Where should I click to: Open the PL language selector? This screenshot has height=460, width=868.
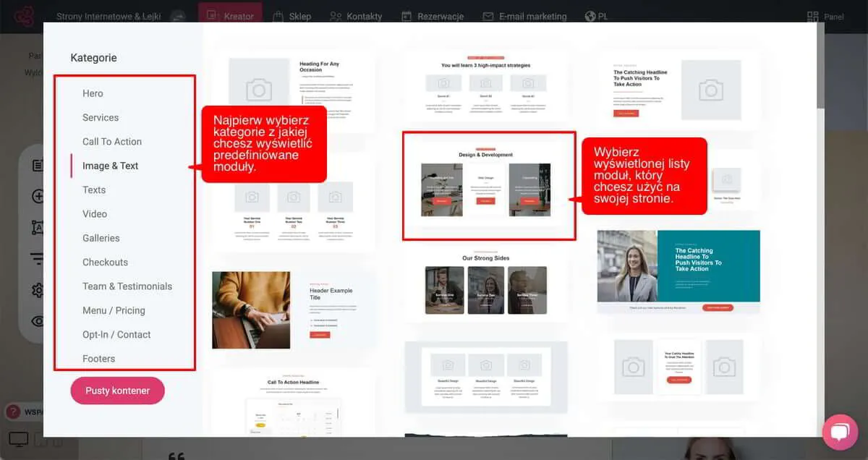(x=596, y=16)
